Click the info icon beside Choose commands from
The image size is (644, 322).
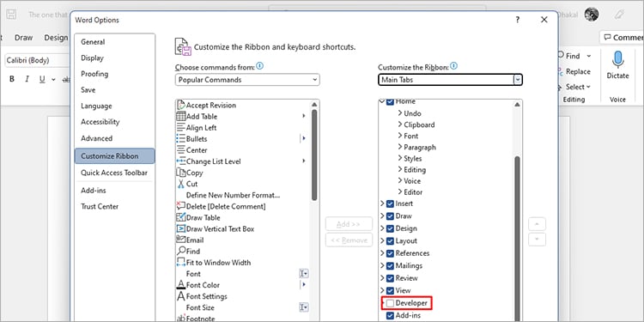pos(259,66)
